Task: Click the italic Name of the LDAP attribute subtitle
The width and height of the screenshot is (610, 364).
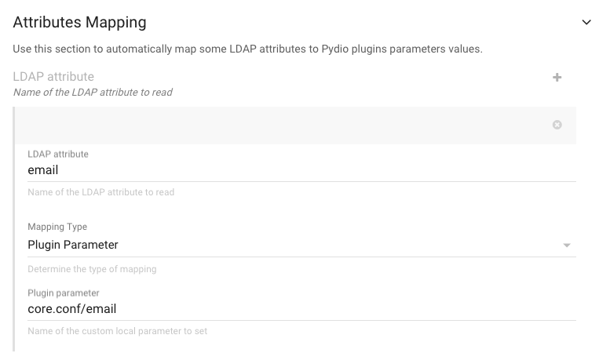Action: [x=93, y=92]
